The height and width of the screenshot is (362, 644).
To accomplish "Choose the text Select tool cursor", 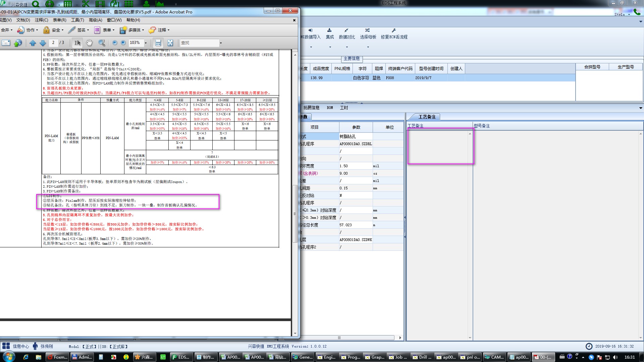I will 77,43.
